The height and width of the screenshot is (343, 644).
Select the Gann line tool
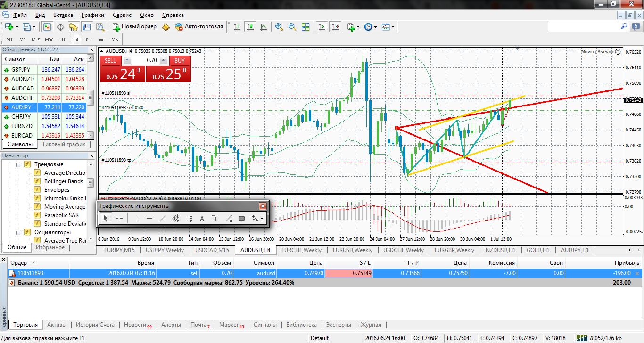[229, 218]
